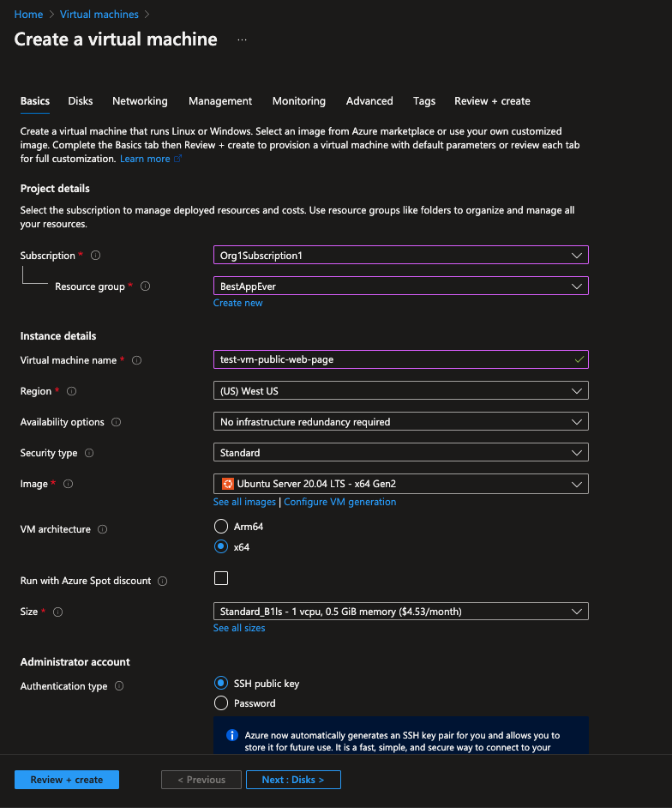Go to the Management tab
Image resolution: width=672 pixels, height=808 pixels.
220,101
